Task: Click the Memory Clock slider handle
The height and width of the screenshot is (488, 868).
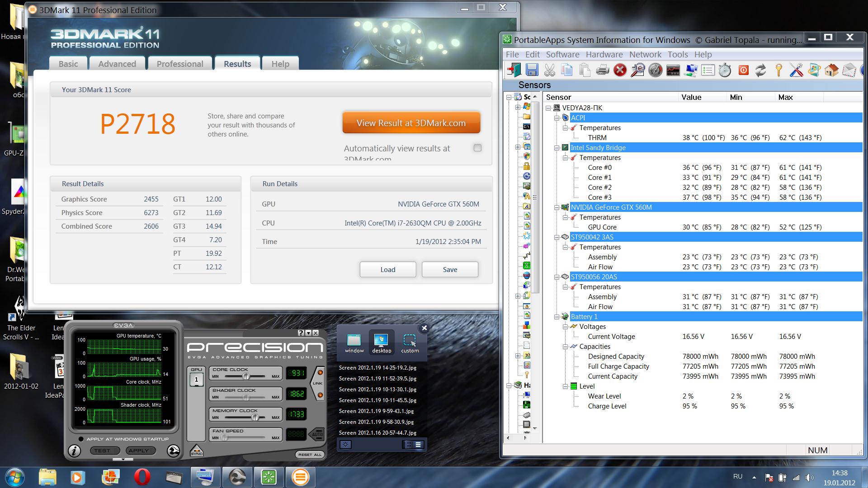Action: [x=255, y=417]
